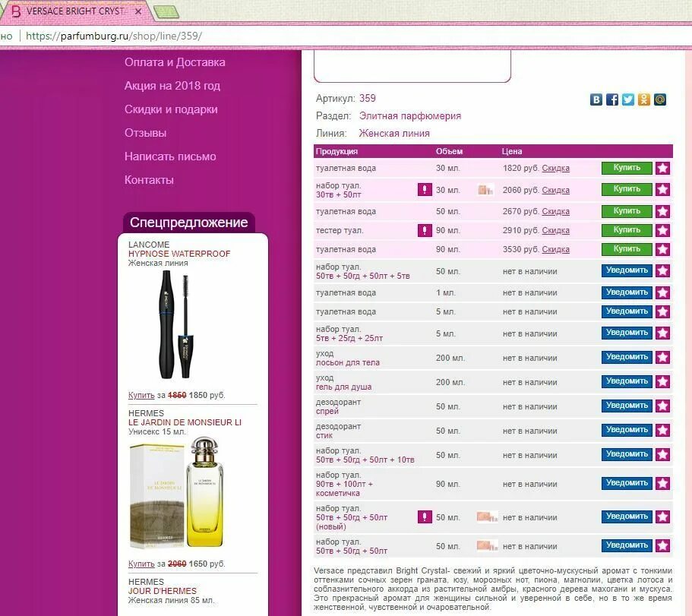The image size is (692, 616).
Task: Open photo thumbnail of 2060 руб set
Action: point(485,190)
